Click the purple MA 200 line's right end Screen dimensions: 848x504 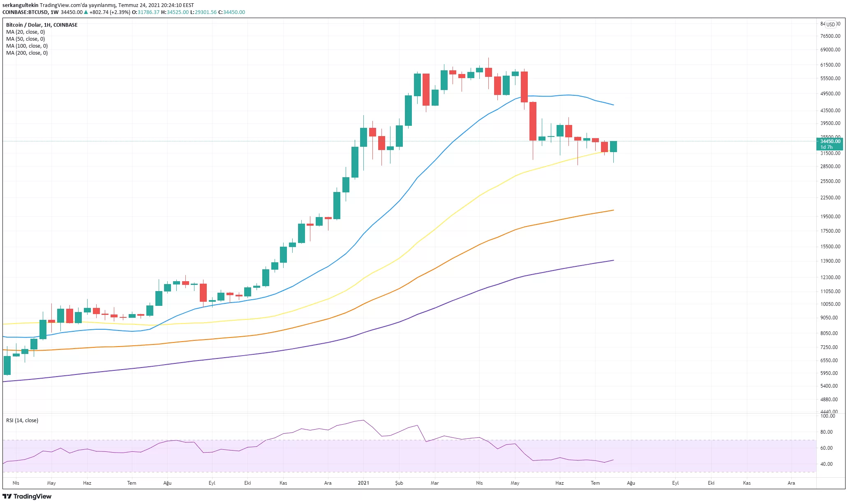pos(612,261)
